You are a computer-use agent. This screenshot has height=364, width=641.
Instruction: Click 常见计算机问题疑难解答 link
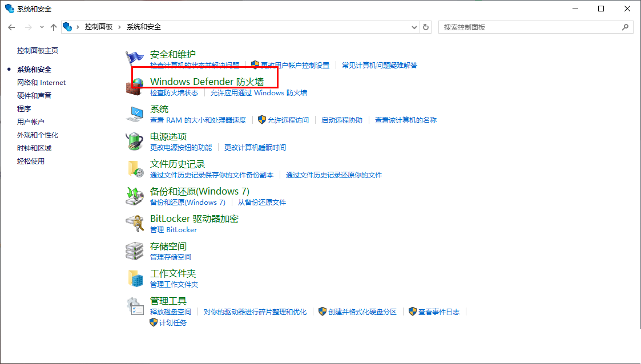380,66
